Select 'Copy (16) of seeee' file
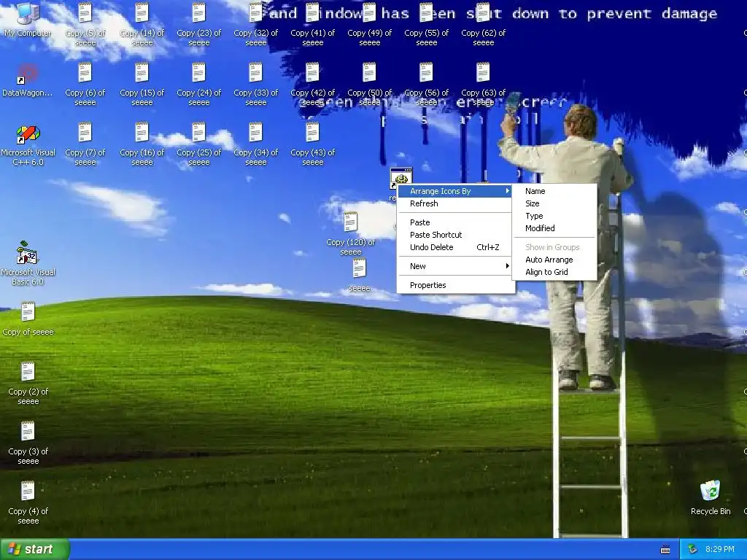747x560 pixels. click(142, 144)
